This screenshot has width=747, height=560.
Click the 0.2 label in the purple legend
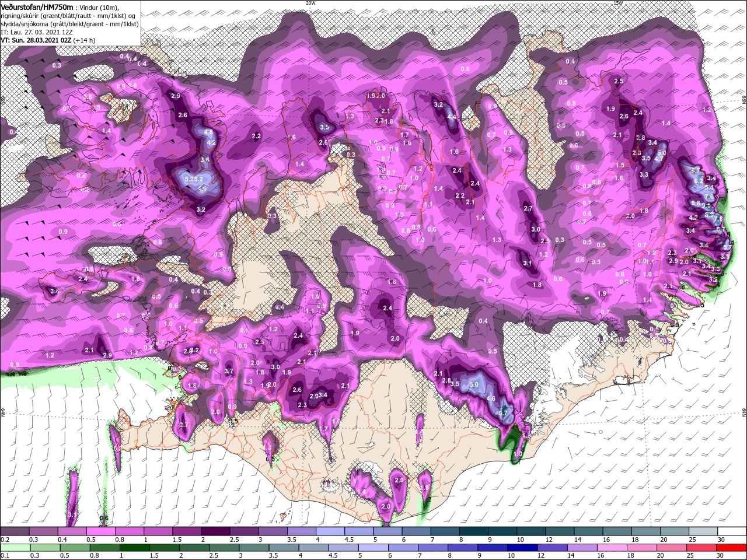4,540
